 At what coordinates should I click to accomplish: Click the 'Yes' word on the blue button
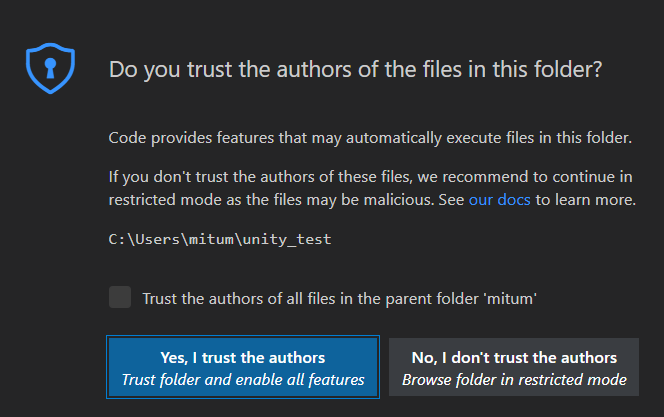(x=173, y=358)
